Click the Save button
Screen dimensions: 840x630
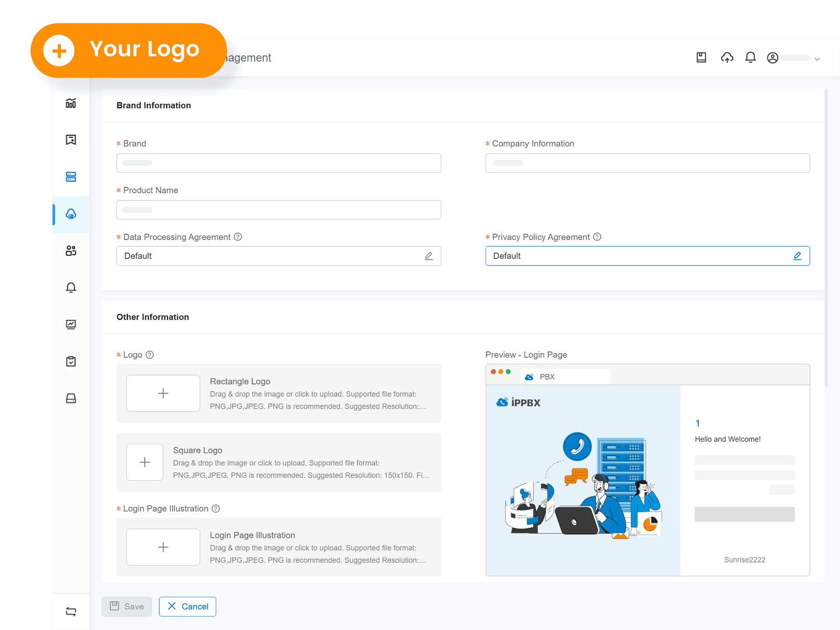127,607
